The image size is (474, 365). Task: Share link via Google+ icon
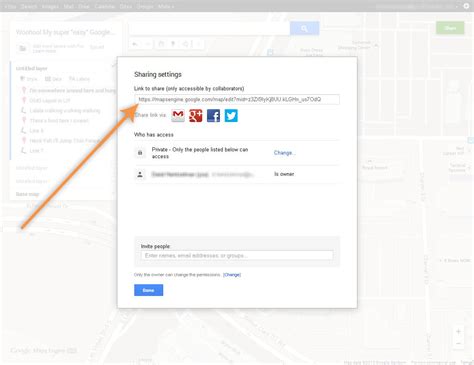(x=196, y=115)
